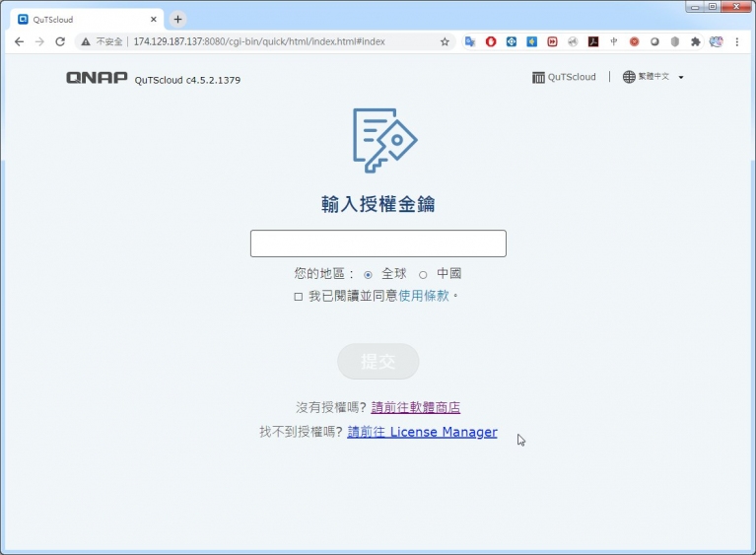Open the blue speaker extension icon
The width and height of the screenshot is (756, 555).
pos(532,42)
